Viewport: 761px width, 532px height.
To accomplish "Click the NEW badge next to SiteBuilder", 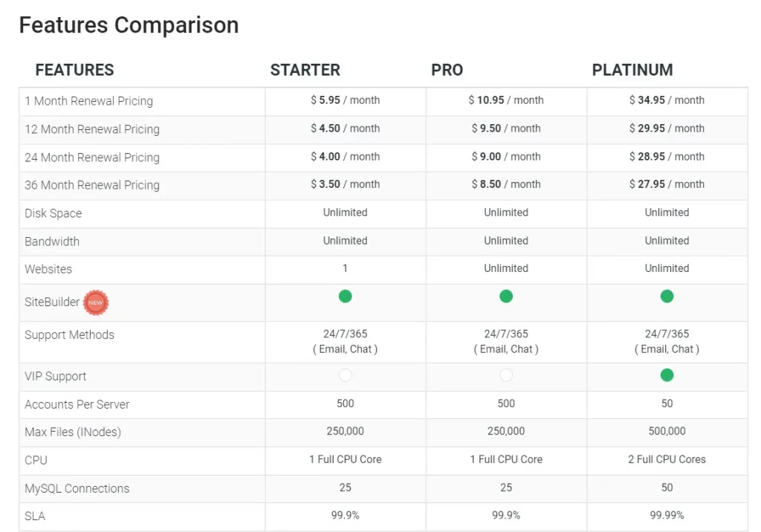I will tap(96, 302).
